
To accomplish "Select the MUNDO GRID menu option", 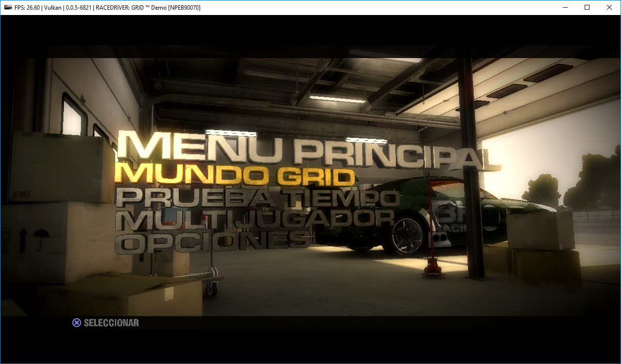I will point(235,175).
